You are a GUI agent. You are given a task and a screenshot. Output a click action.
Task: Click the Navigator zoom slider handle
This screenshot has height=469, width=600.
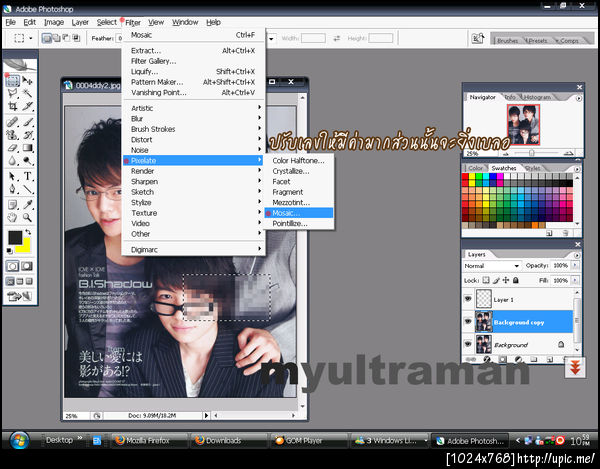pyautogui.click(x=532, y=153)
